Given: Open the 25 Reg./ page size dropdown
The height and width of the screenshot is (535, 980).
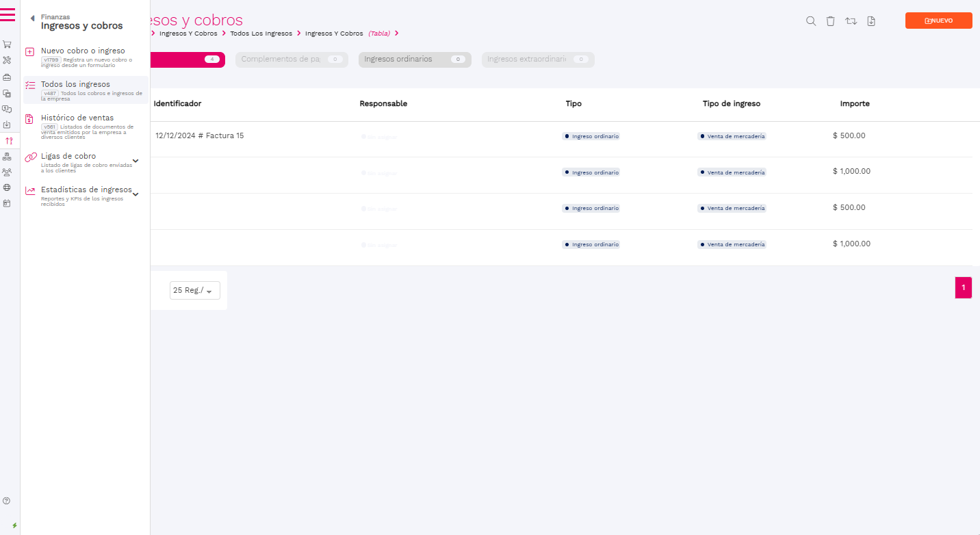Looking at the screenshot, I should [195, 291].
